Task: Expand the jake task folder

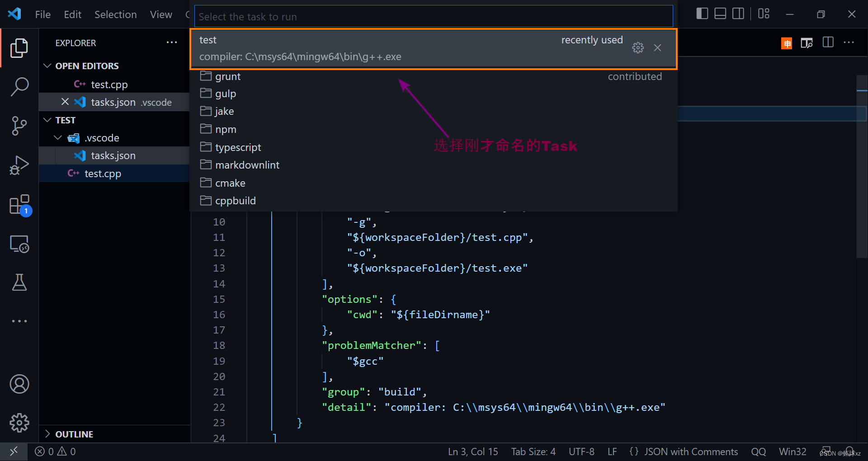Action: [x=433, y=111]
